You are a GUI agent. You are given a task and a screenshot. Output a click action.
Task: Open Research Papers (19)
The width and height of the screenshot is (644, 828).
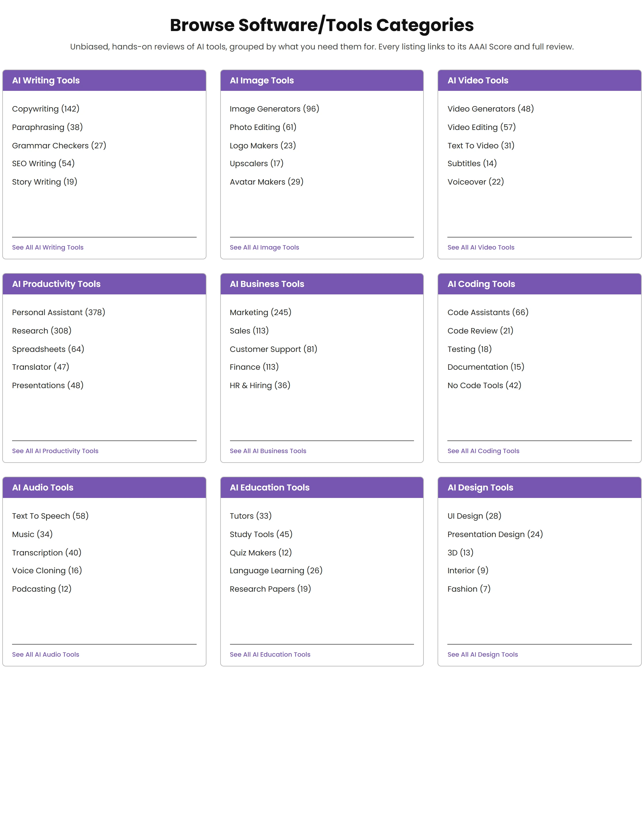[270, 589]
